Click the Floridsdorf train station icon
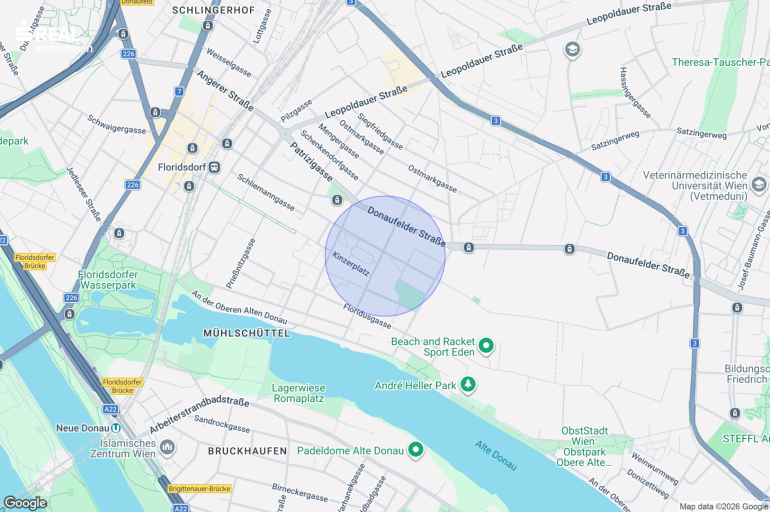 pos(215,167)
